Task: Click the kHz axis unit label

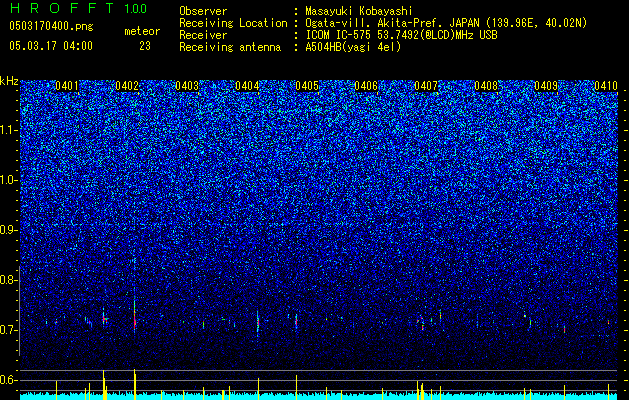Action: pyautogui.click(x=9, y=81)
